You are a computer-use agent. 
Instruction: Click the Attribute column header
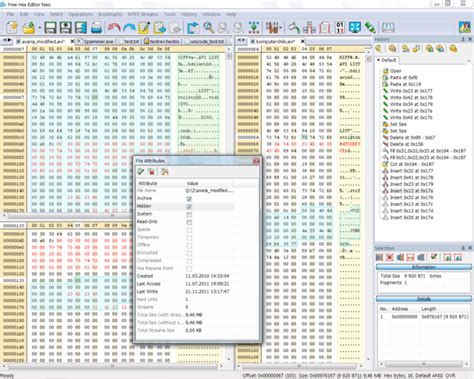[x=148, y=183]
